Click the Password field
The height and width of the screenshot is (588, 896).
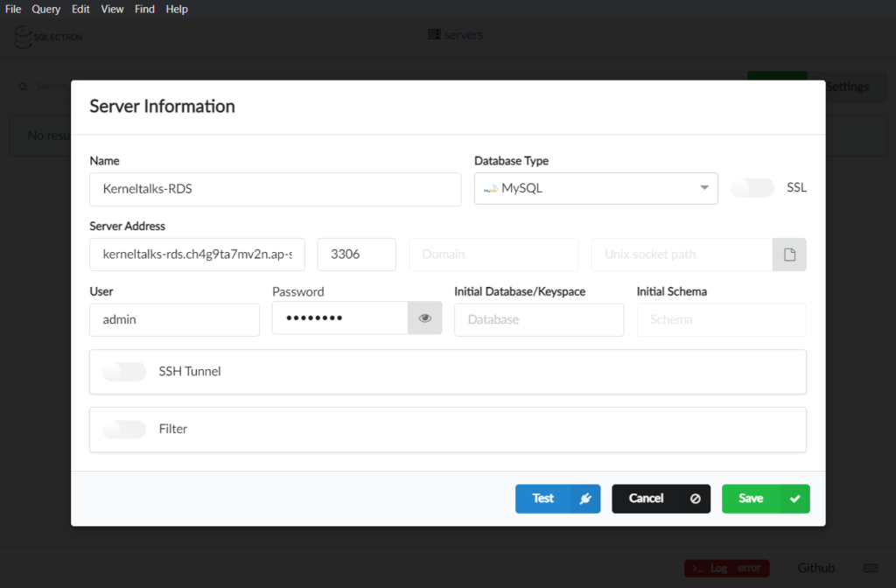340,318
